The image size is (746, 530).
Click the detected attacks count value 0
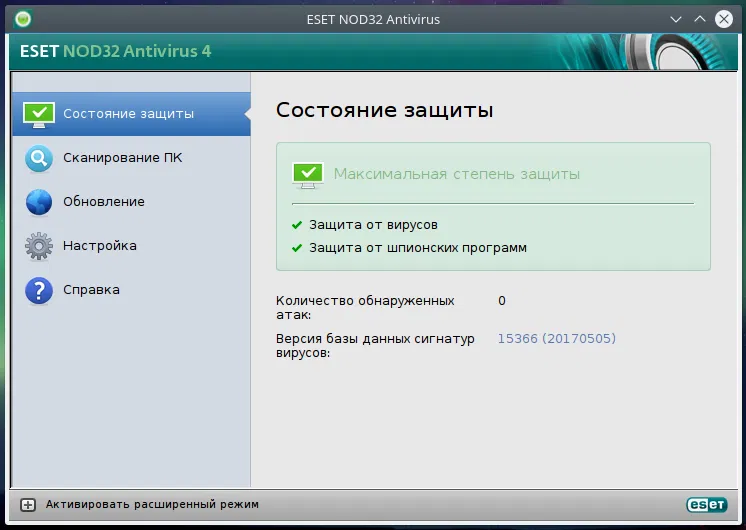coord(502,301)
